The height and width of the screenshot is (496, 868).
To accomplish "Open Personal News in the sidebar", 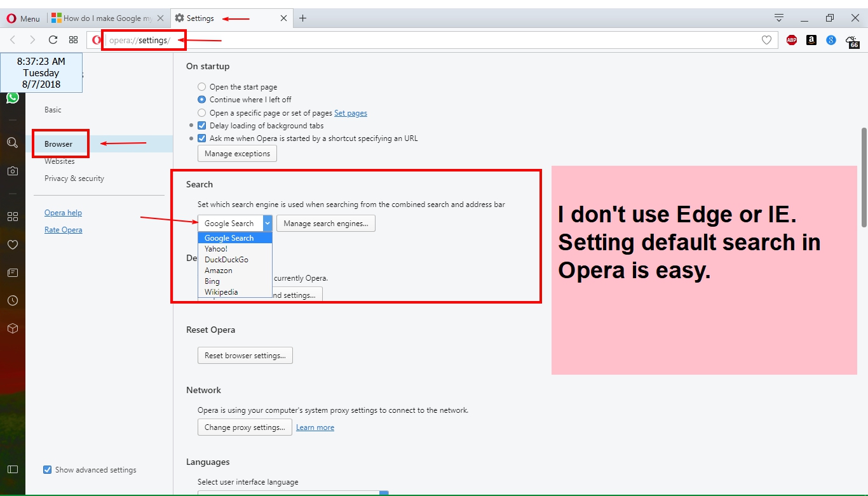I will pyautogui.click(x=13, y=272).
